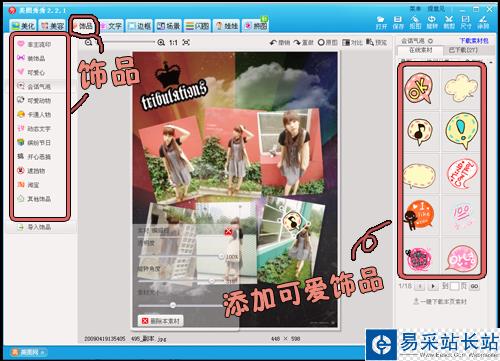Switch to the 在线素材 tab
Screen dimensions: 500x361
click(x=420, y=50)
